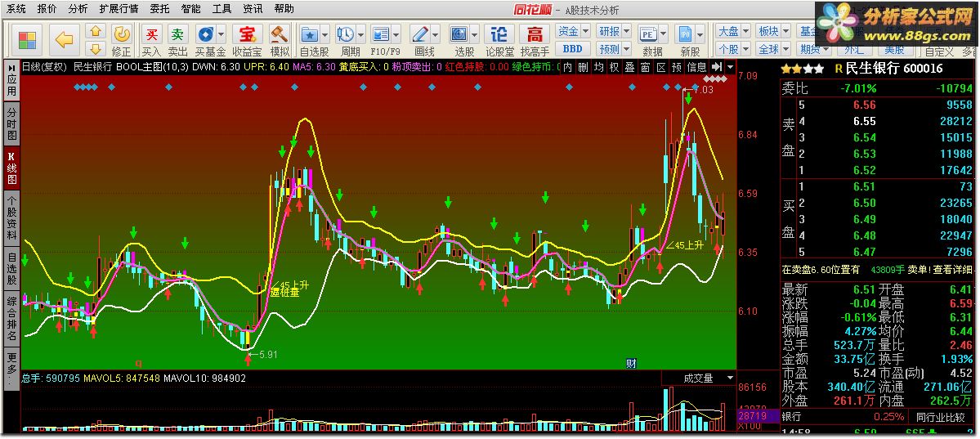Expand the 自选股 dropdown arrow
The image size is (980, 439).
tap(324, 34)
